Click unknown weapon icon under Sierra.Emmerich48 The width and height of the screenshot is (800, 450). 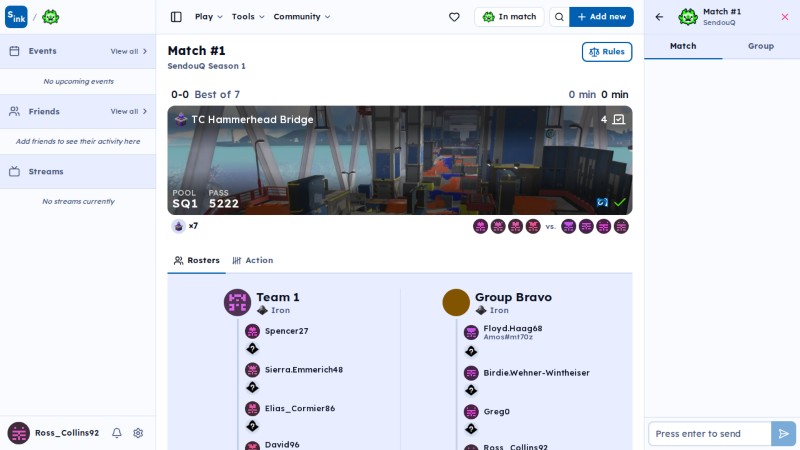click(252, 388)
